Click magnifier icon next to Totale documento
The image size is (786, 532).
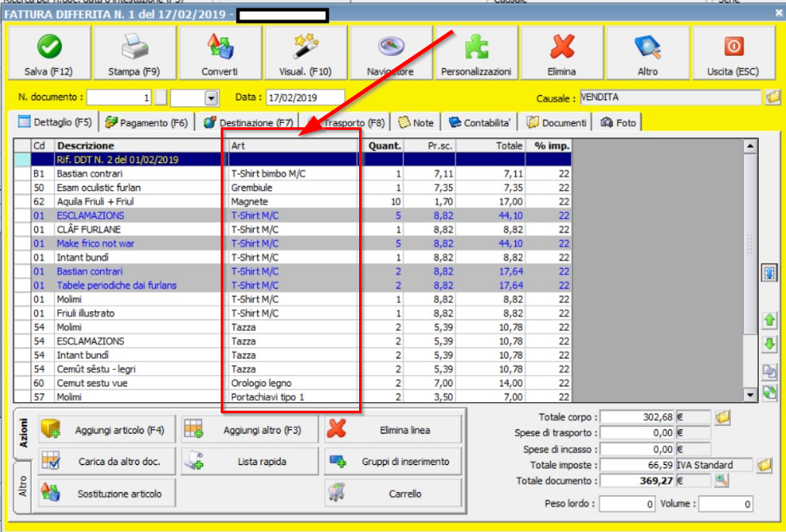point(721,480)
